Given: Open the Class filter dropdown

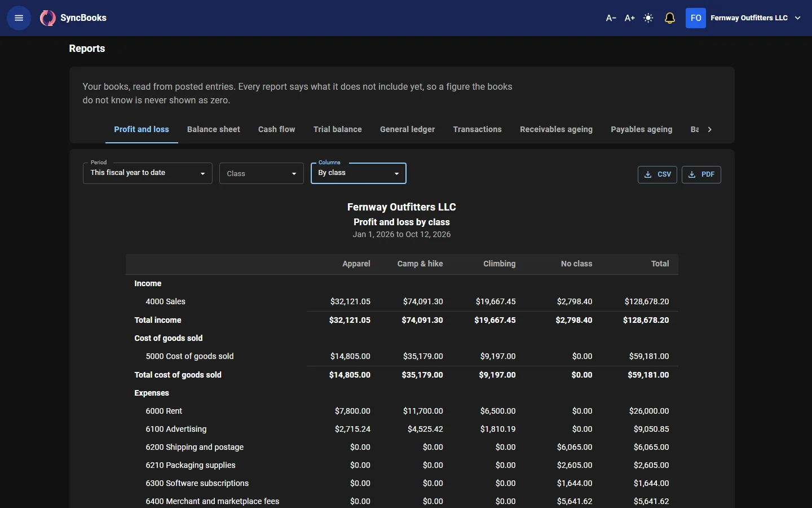Looking at the screenshot, I should coord(262,173).
